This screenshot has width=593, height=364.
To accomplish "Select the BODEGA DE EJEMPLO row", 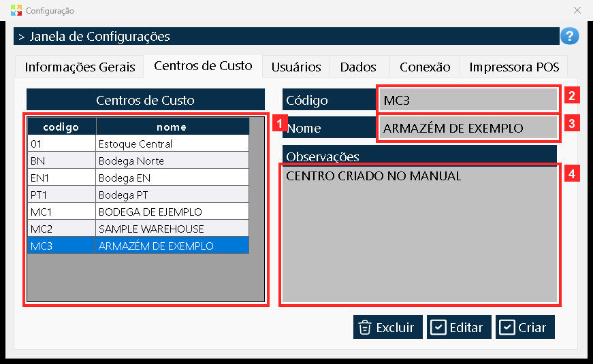I will 138,212.
